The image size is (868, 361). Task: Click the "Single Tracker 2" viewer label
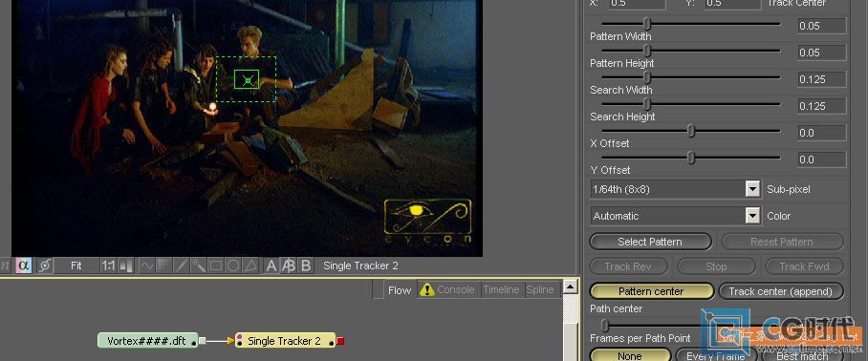360,265
